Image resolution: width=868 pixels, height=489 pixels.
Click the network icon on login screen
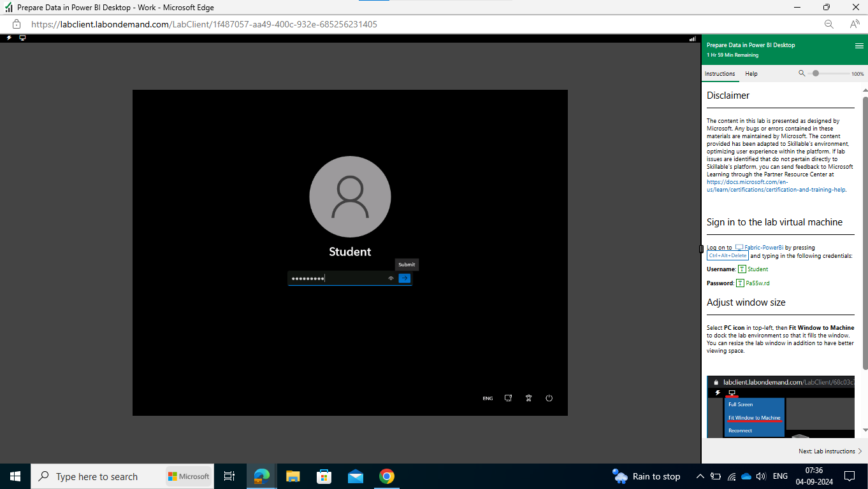coord(508,398)
